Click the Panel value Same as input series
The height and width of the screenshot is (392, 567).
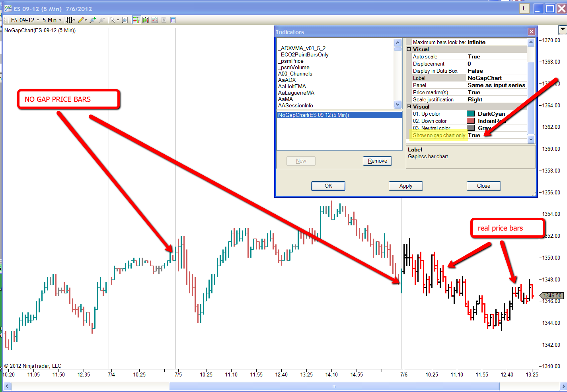point(497,85)
